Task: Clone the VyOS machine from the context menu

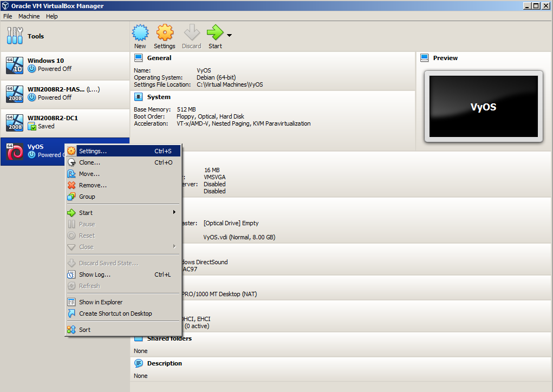Action: (90, 162)
